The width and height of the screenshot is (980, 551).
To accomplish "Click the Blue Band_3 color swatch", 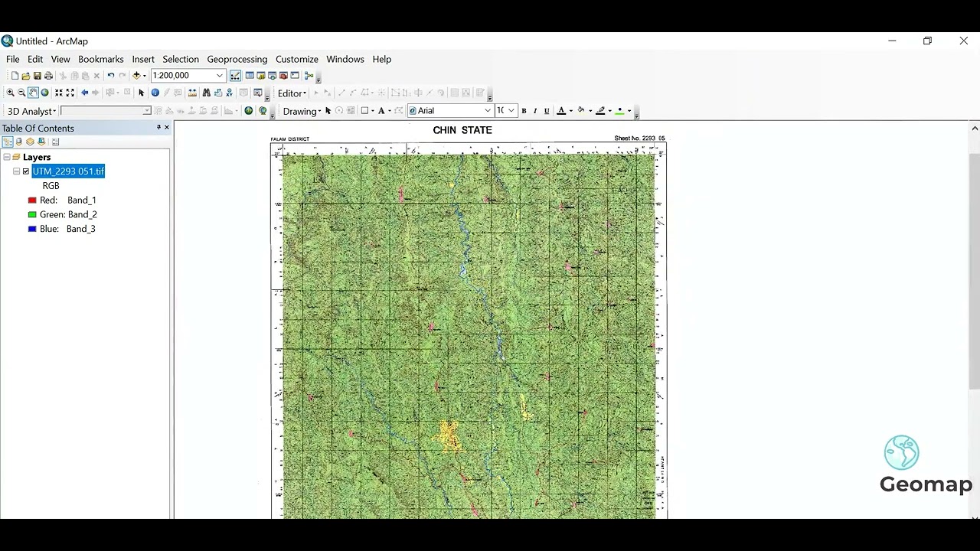I will point(32,229).
